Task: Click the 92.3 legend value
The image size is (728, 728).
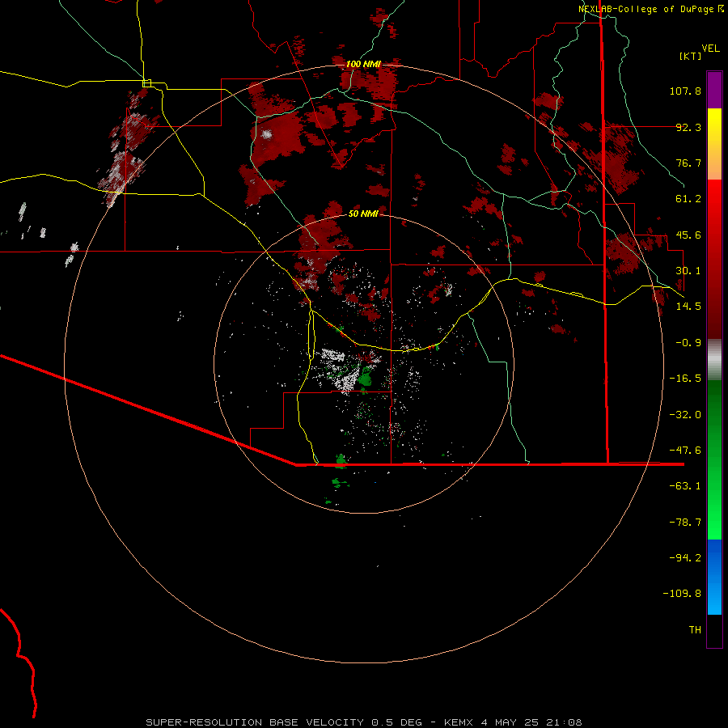Action: click(688, 127)
